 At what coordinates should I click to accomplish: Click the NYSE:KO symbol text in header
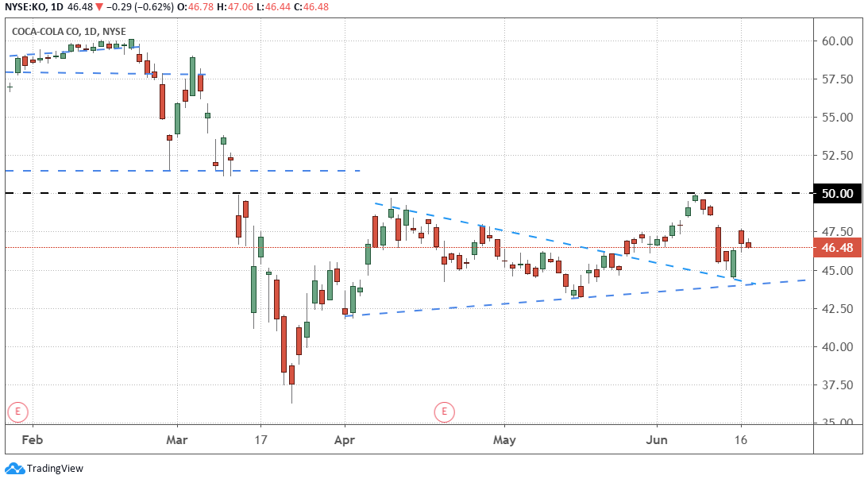(x=26, y=7)
